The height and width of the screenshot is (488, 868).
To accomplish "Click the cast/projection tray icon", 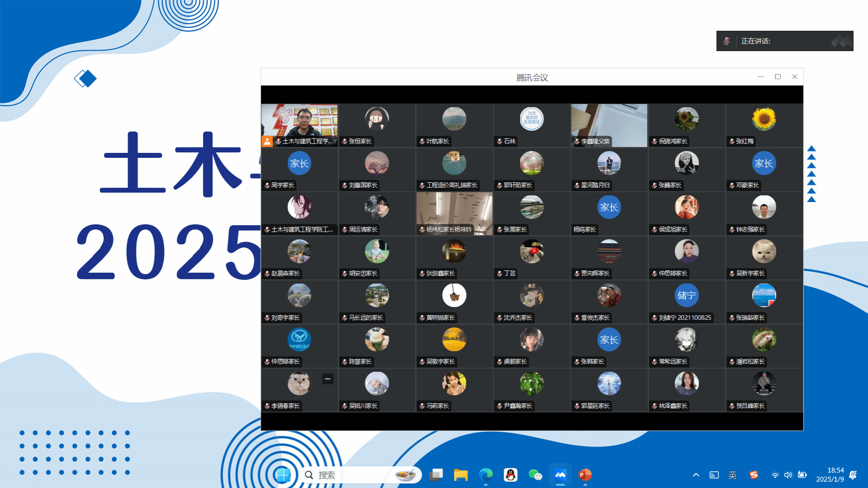I will tap(714, 475).
